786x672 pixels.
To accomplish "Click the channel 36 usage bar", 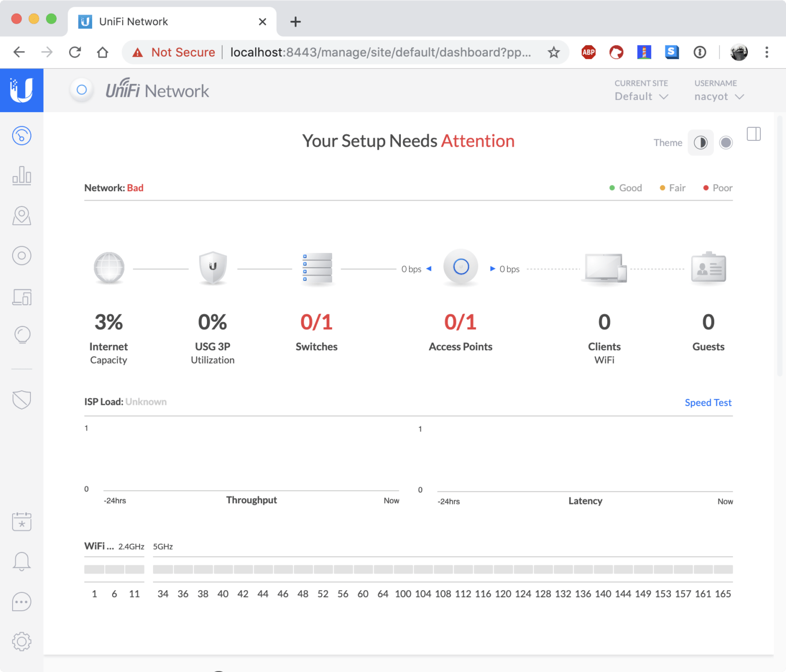I will coord(183,569).
